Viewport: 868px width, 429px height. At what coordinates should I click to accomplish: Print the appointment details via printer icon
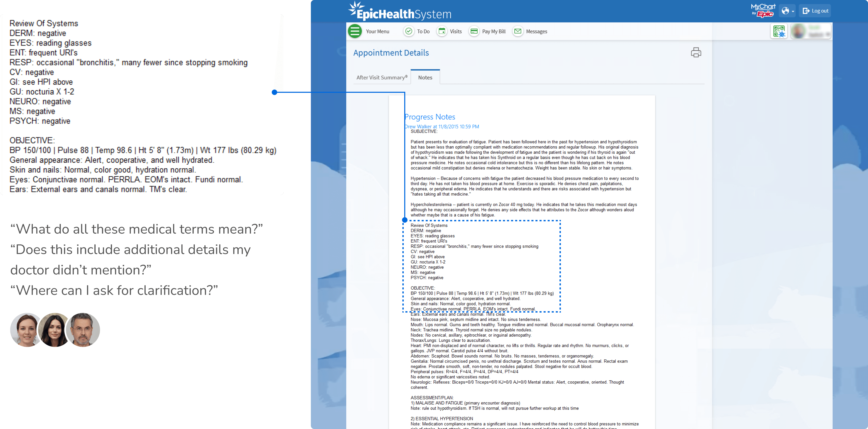pos(696,53)
